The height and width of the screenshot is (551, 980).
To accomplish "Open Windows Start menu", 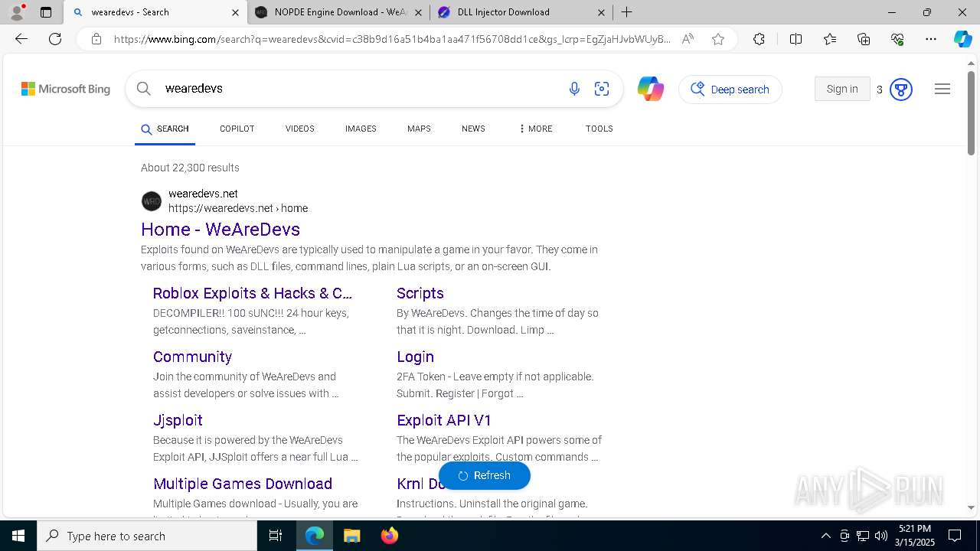I will [18, 536].
